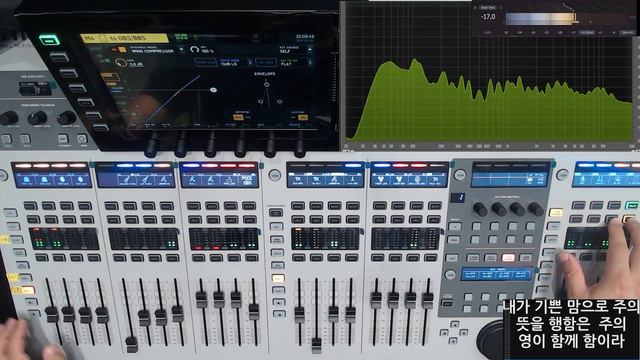Select the lower-left Envelope handle

260,102
